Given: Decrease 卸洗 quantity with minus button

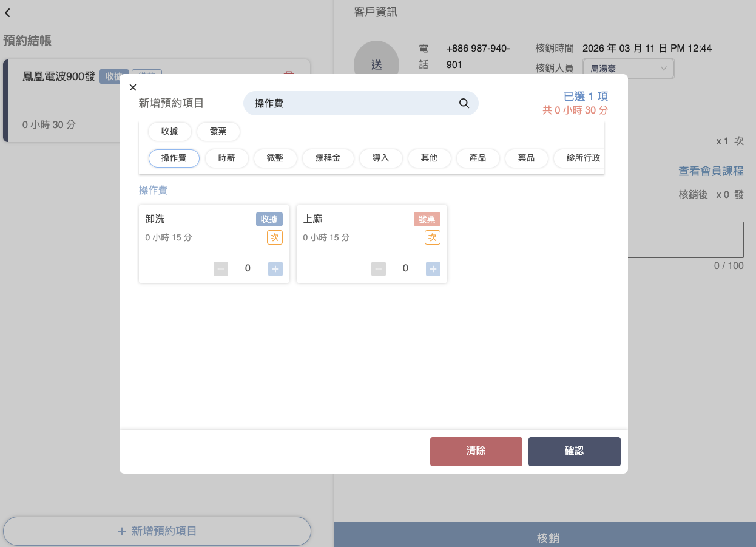Looking at the screenshot, I should [x=221, y=268].
